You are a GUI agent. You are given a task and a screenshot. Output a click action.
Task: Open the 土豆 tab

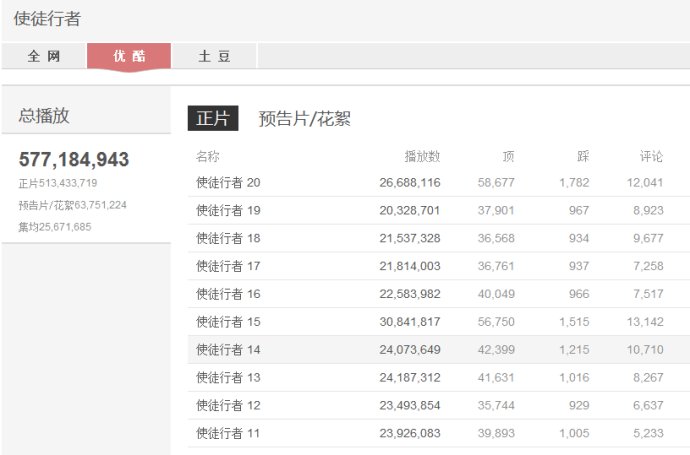point(214,56)
